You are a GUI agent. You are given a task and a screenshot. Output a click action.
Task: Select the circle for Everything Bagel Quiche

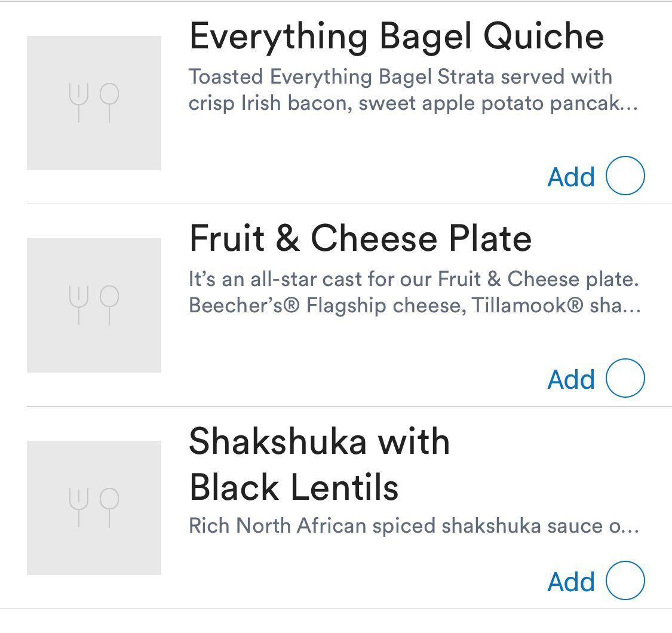pyautogui.click(x=625, y=176)
